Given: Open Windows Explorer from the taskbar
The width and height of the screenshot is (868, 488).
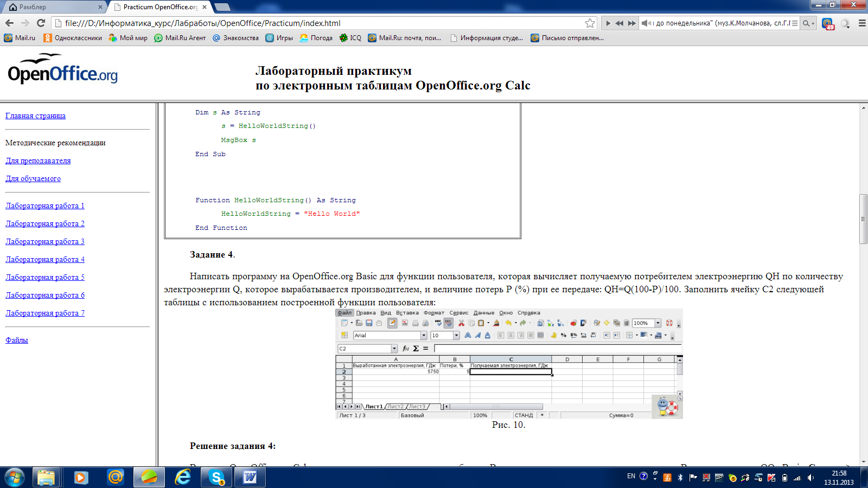Looking at the screenshot, I should tap(47, 477).
